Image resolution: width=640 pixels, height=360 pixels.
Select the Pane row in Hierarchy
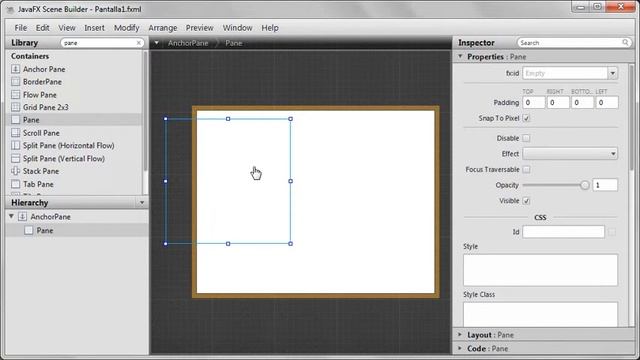(77, 230)
